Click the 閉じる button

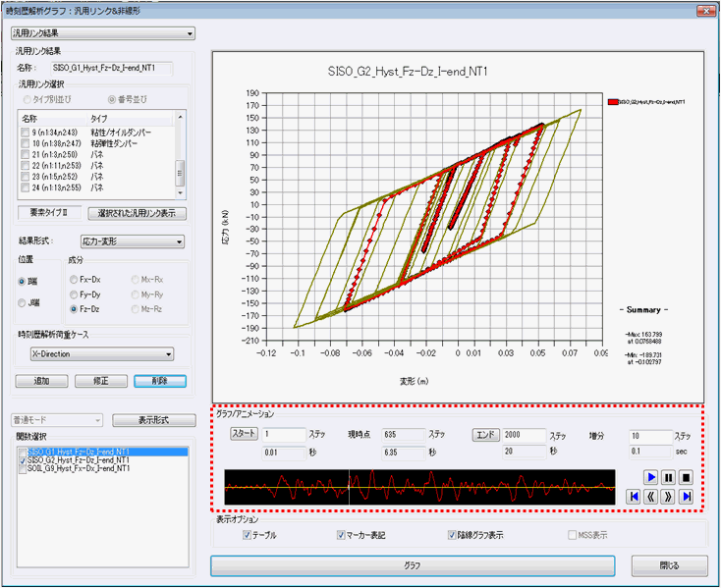point(670,565)
